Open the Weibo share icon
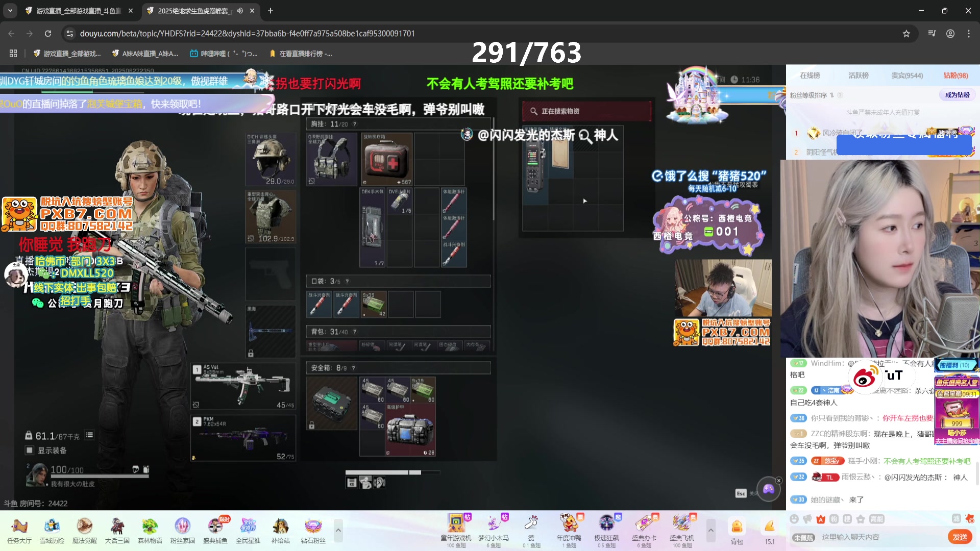Viewport: 980px width, 551px height. [865, 378]
